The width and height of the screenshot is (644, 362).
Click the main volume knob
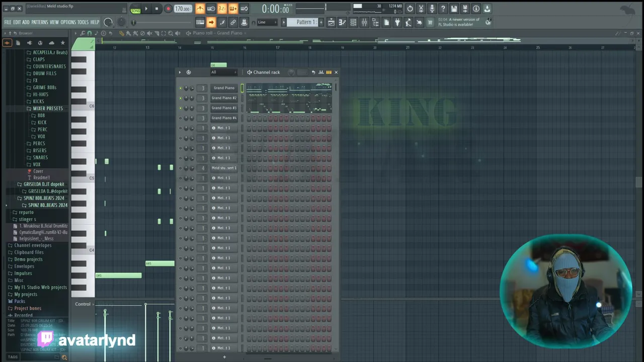pos(108,22)
